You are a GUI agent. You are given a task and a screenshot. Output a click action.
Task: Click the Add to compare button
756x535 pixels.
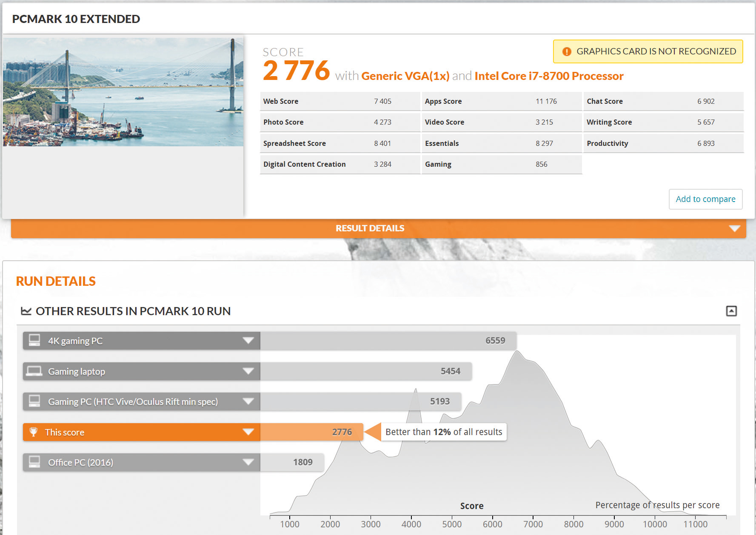pos(705,199)
